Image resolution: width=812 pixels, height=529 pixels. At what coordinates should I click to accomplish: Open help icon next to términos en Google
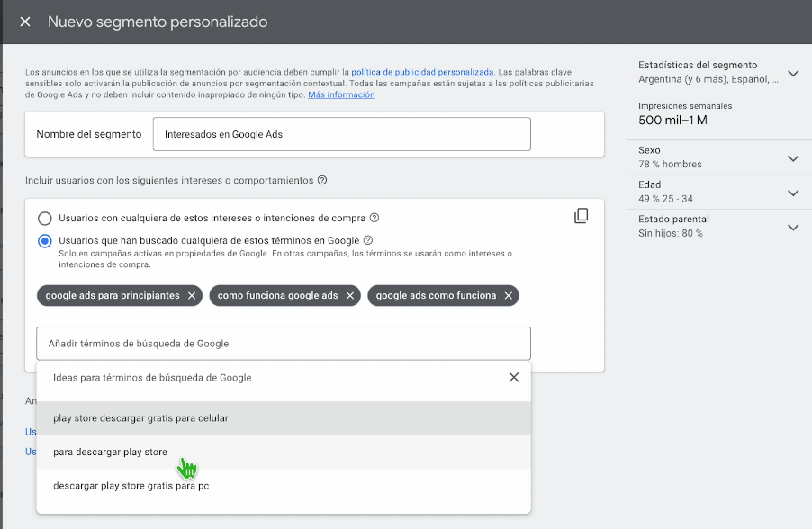(368, 240)
